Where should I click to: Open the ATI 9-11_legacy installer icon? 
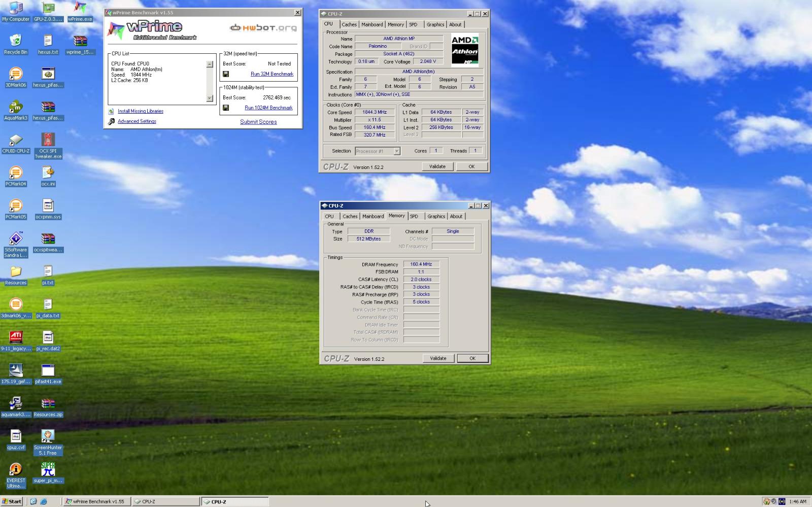coord(16,341)
